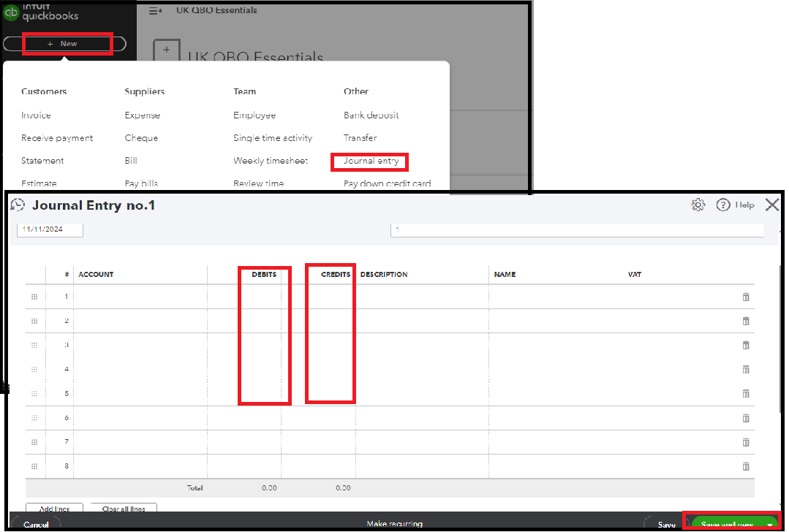This screenshot has height=532, width=789.
Task: Open the QuickBooks hamburger navigation menu
Action: click(x=153, y=10)
